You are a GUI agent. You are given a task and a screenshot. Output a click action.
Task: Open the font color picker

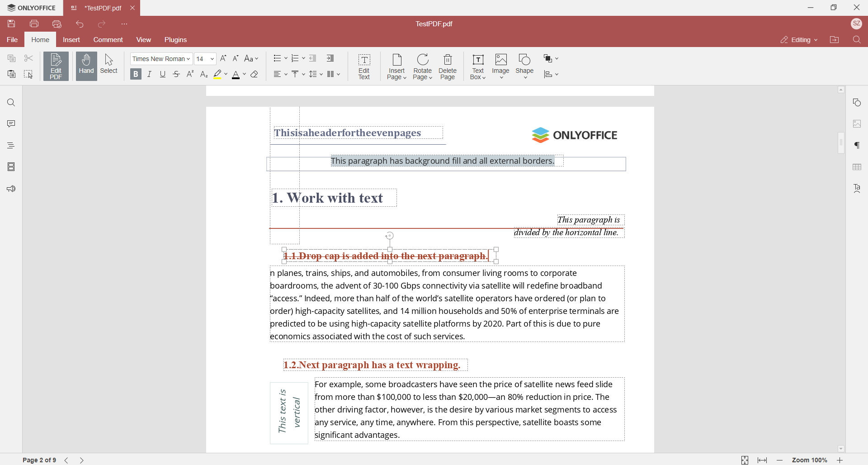pos(244,74)
